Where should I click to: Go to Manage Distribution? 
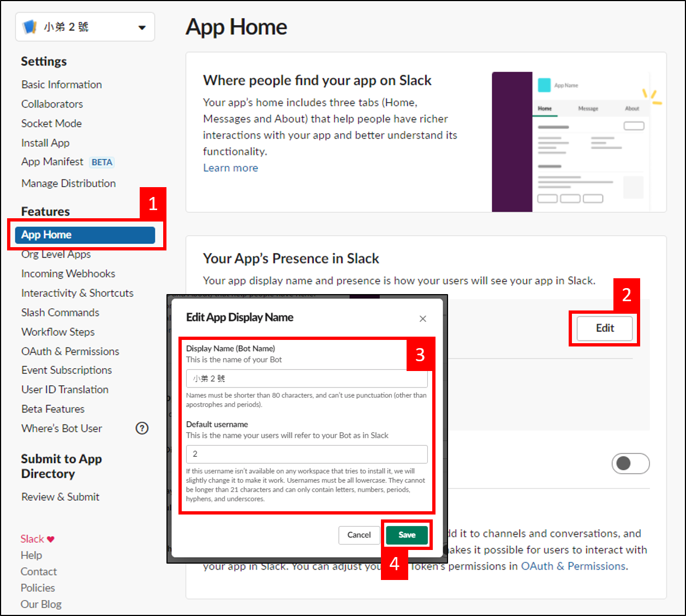tap(69, 183)
